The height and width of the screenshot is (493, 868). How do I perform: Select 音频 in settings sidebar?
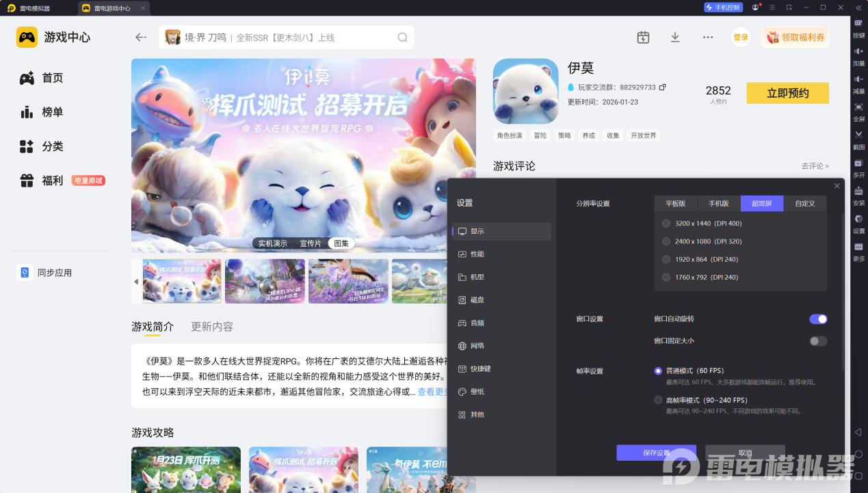pyautogui.click(x=501, y=323)
